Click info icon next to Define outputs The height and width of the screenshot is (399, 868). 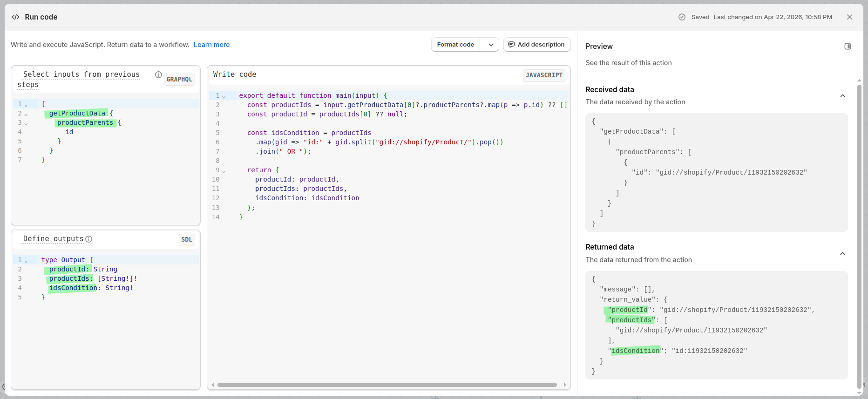(x=89, y=239)
